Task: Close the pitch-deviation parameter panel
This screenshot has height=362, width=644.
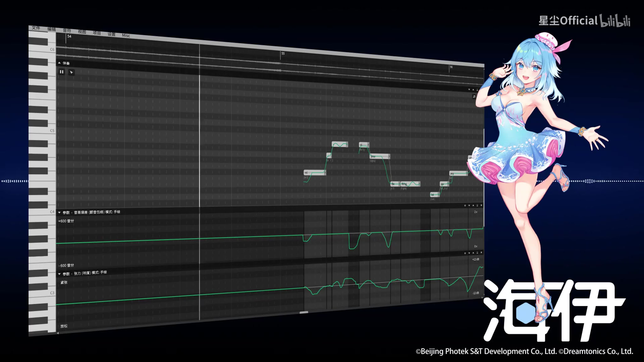Action: (481, 205)
